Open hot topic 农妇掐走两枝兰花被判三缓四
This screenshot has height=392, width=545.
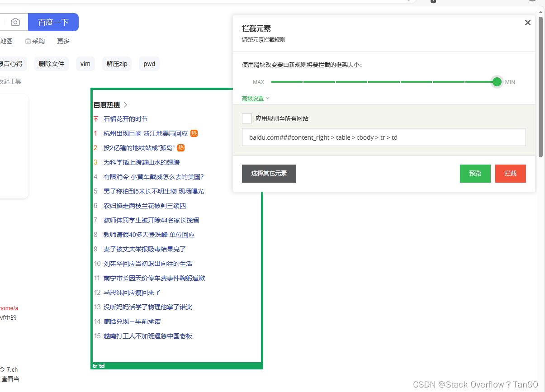tap(145, 206)
